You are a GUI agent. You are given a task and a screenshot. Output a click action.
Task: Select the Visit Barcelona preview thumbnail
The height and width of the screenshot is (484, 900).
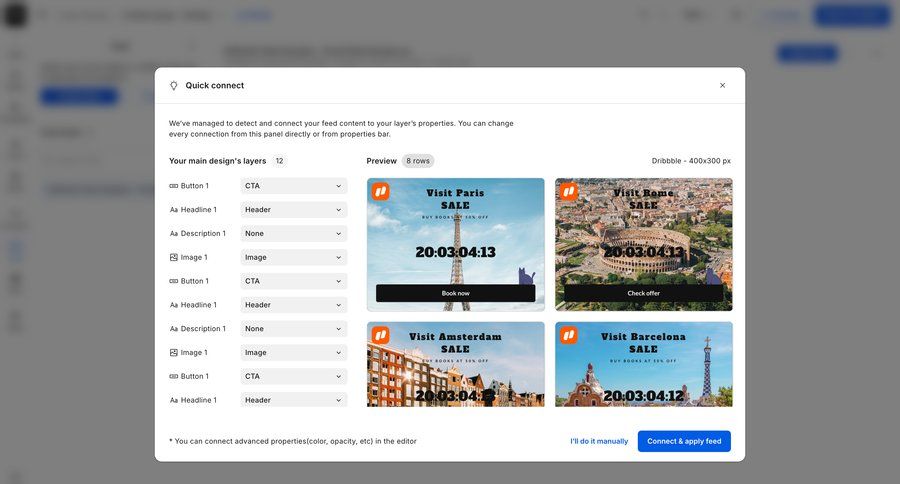tap(643, 364)
